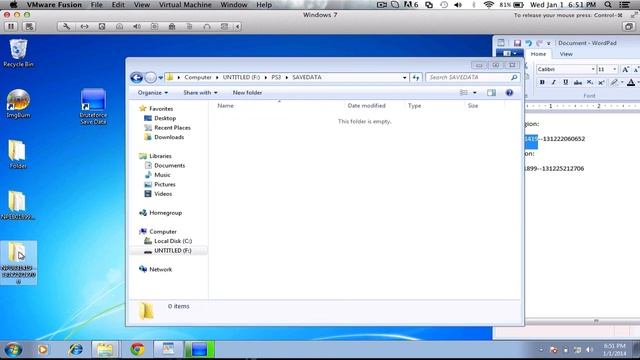Click PS3 in the address breadcrumb
The height and width of the screenshot is (360, 640).
pyautogui.click(x=276, y=77)
